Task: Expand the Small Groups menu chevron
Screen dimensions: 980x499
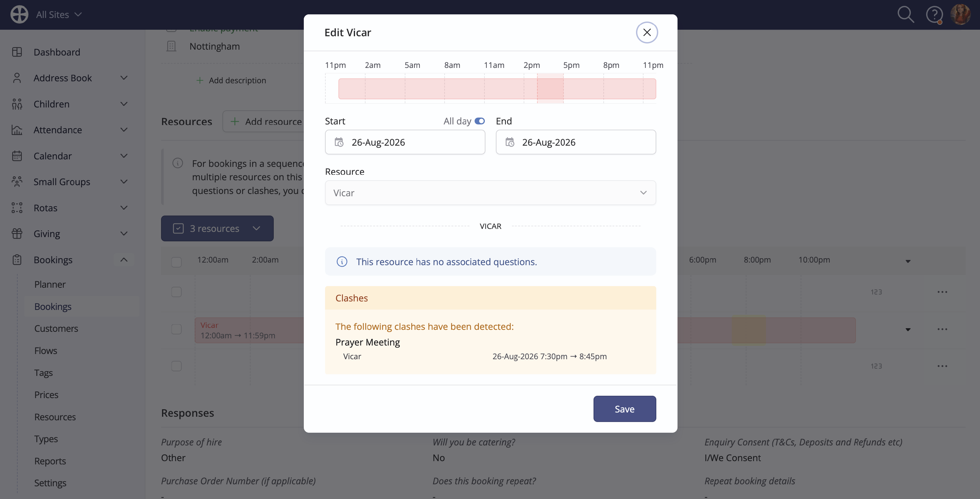Action: [123, 182]
